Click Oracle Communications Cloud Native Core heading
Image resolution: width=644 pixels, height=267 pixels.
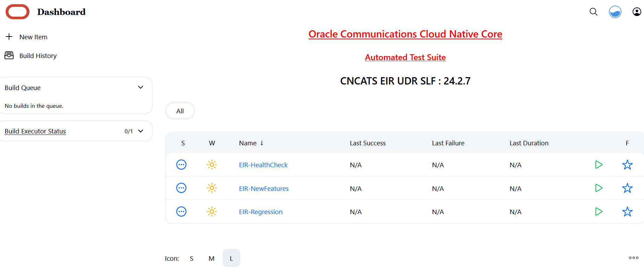(x=405, y=34)
